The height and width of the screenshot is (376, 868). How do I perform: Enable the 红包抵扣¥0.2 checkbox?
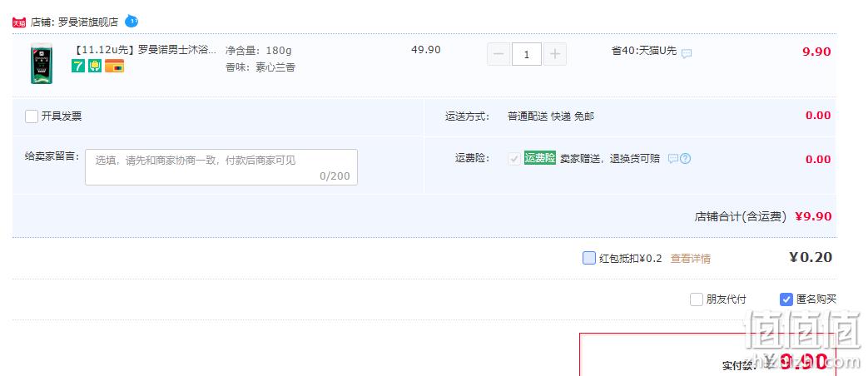pos(589,258)
